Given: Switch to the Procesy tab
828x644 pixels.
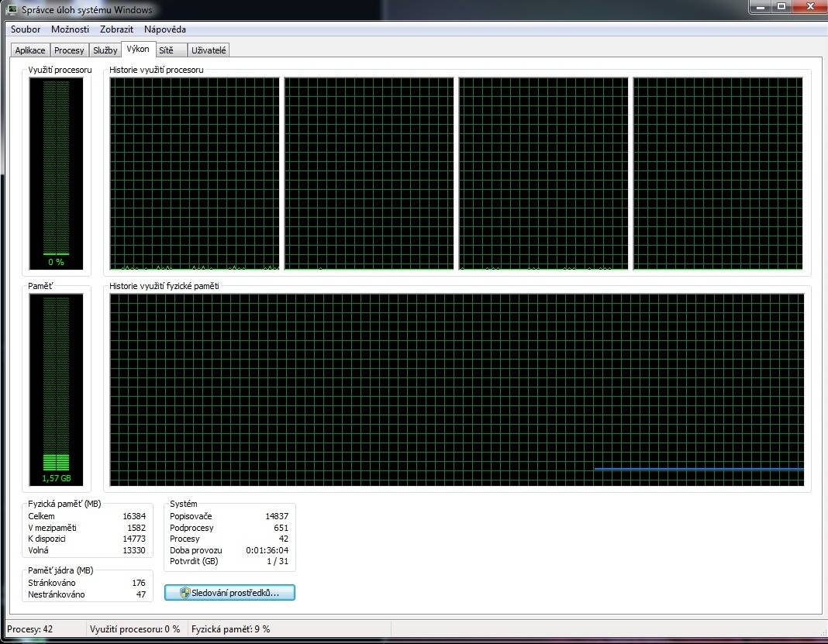Looking at the screenshot, I should [x=69, y=50].
